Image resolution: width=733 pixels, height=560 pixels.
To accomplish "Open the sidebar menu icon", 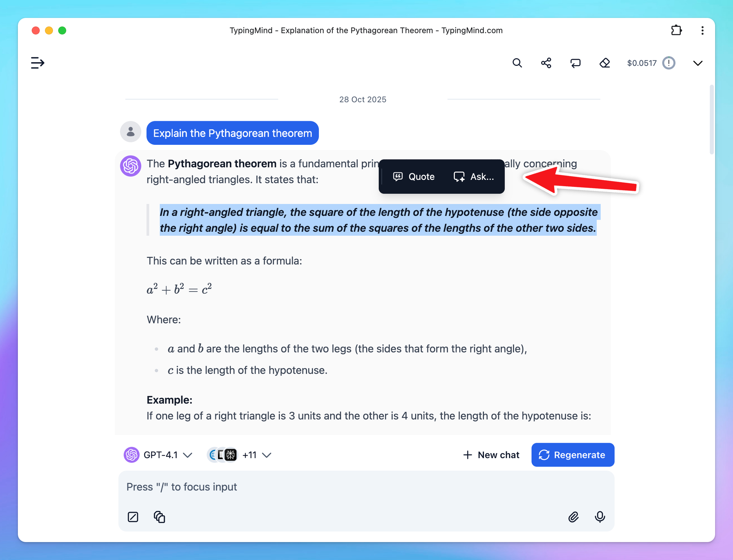I will point(37,63).
